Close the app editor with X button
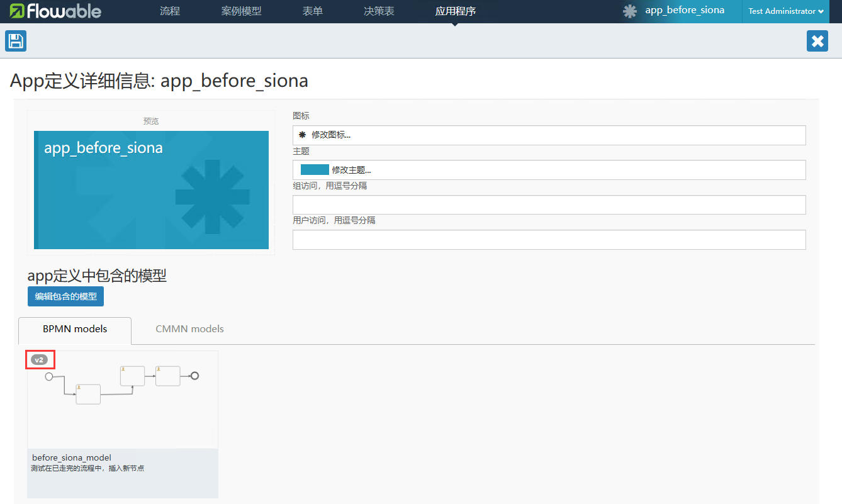 [817, 41]
